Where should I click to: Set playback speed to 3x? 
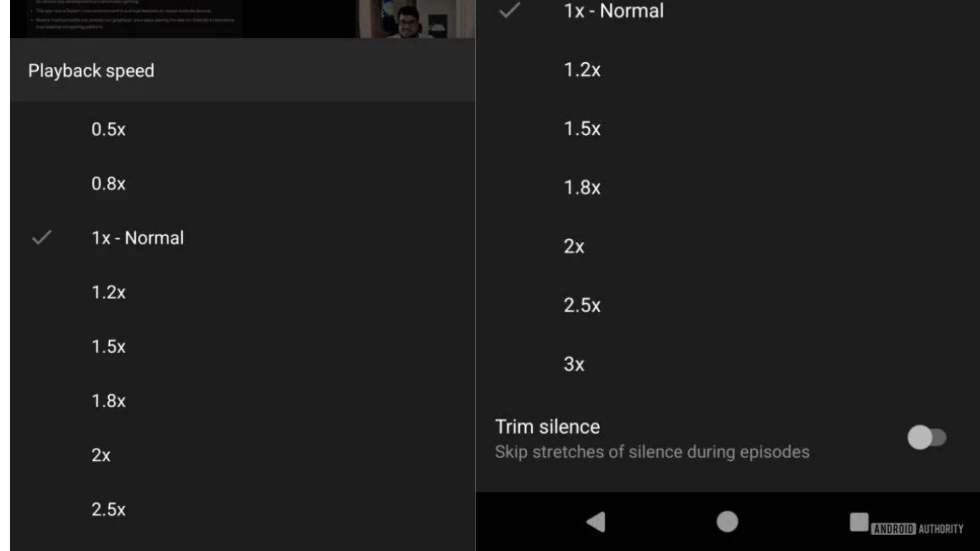tap(574, 364)
